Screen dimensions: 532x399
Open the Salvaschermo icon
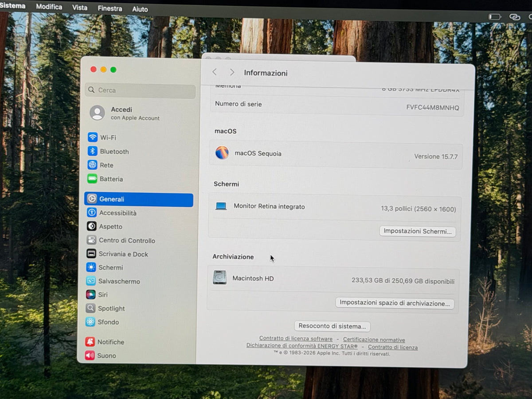tap(91, 281)
